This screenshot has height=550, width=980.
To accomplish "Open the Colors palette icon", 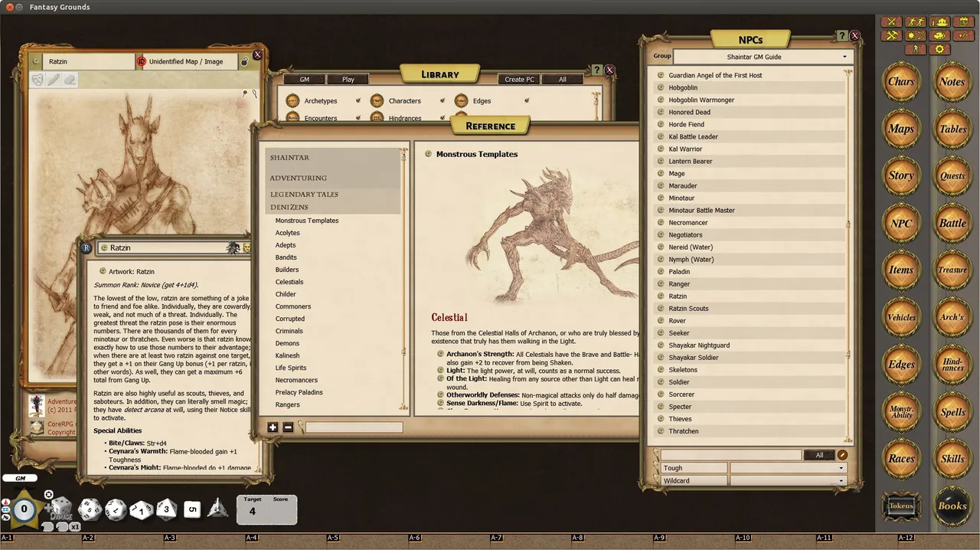I will click(939, 35).
